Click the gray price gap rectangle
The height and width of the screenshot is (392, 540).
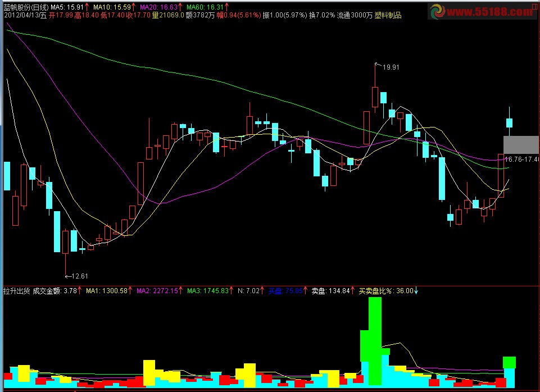pyautogui.click(x=521, y=144)
